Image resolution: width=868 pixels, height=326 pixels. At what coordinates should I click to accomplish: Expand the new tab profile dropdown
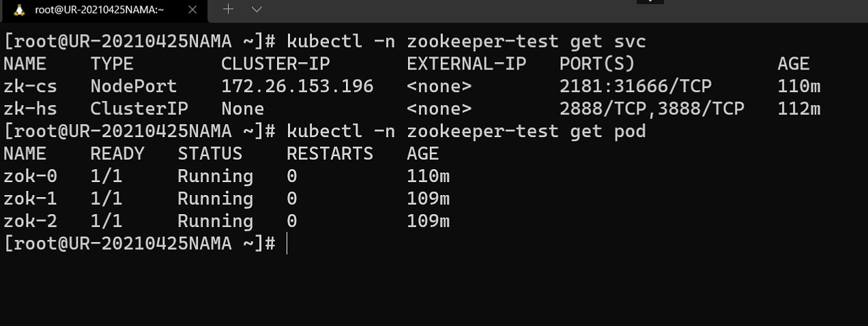tap(257, 10)
